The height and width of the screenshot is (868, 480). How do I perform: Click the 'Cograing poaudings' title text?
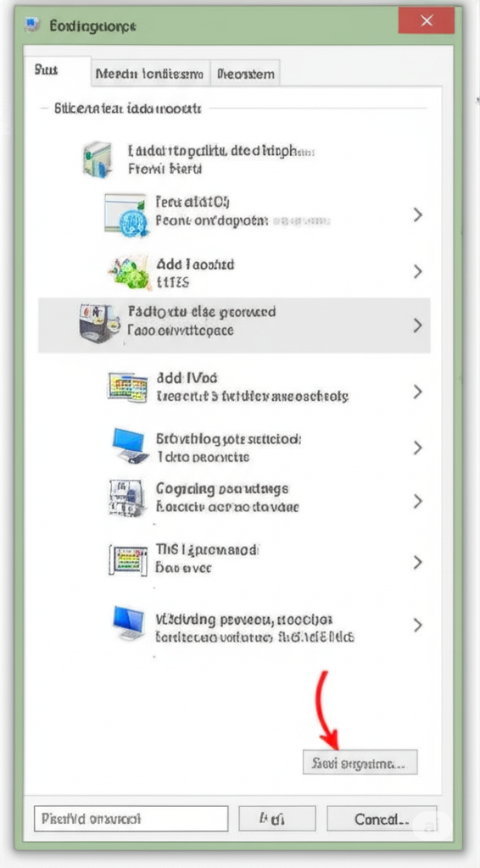tap(222, 489)
